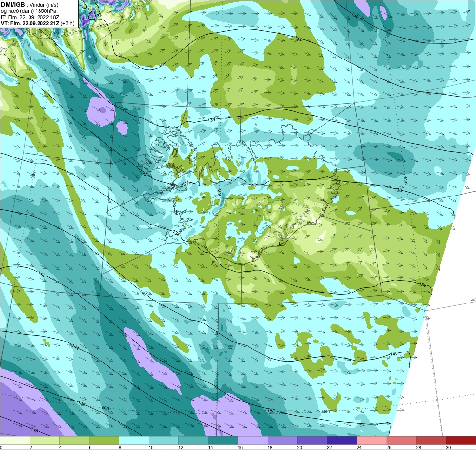Screen dimensions: 476x450
Task: Click the 'VT: Fim. 22.09.2022 21Z' valid time
Action: pos(30,23)
